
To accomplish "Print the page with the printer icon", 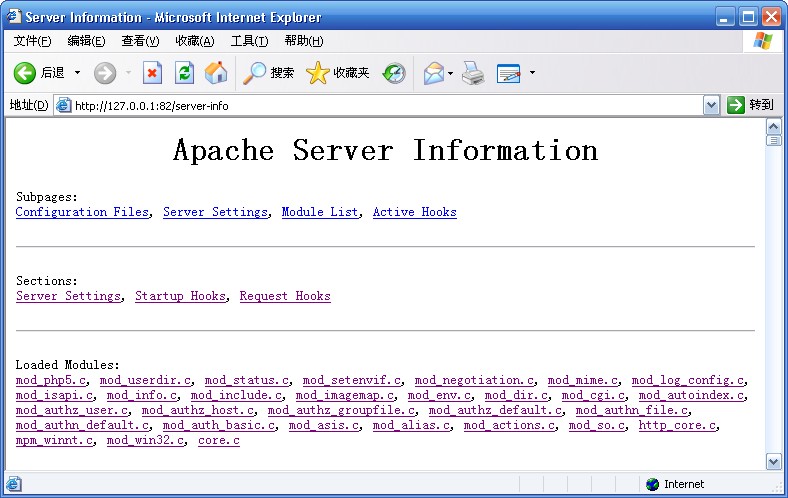I will click(x=473, y=73).
